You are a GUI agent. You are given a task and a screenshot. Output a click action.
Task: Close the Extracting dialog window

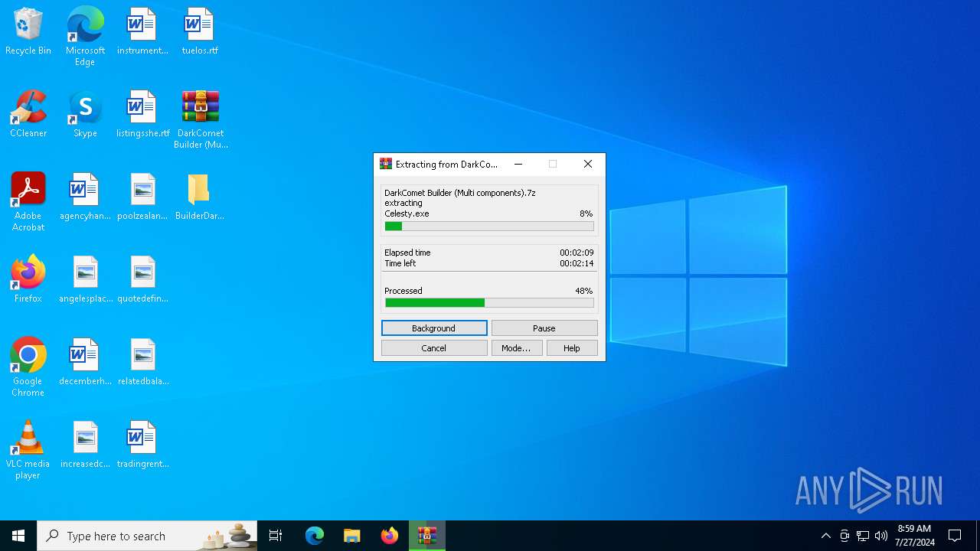coord(588,164)
